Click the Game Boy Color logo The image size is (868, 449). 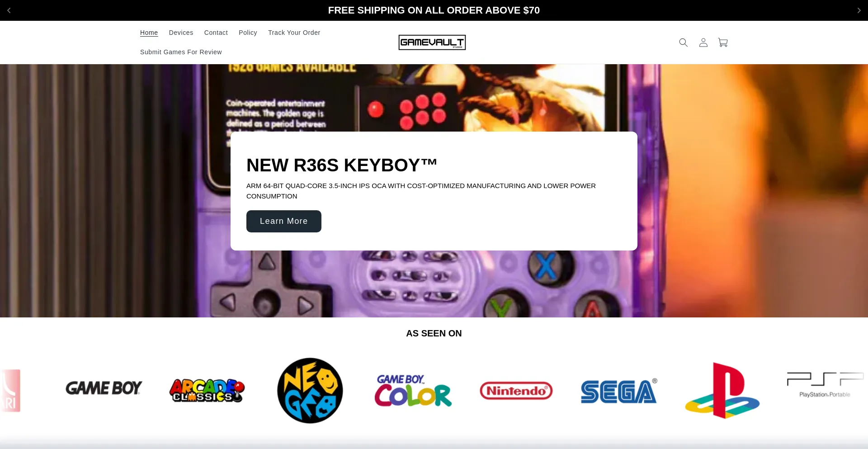[x=413, y=391]
